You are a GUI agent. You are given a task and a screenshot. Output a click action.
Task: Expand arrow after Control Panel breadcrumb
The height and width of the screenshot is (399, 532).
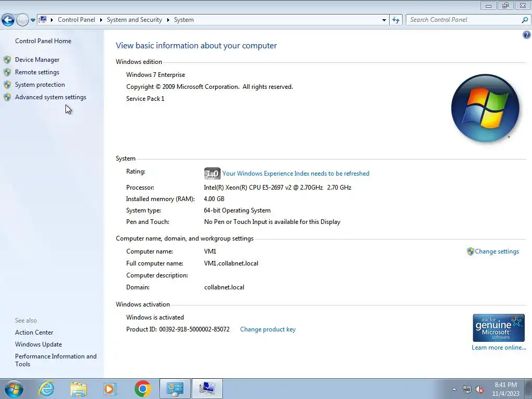(101, 20)
